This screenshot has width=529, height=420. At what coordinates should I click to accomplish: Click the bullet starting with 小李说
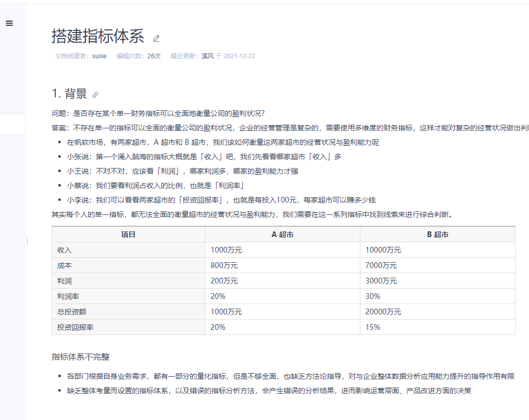(221, 200)
